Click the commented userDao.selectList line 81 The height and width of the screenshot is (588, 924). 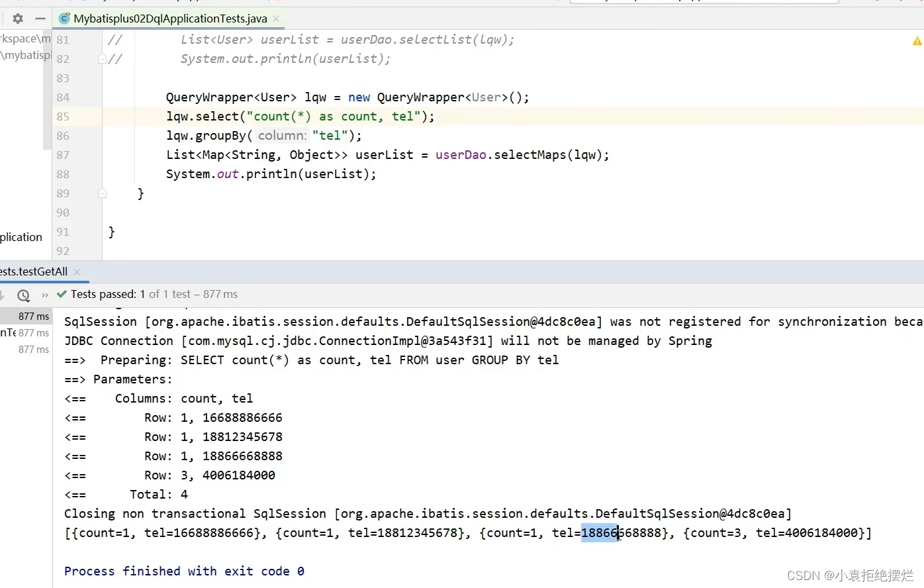point(347,40)
